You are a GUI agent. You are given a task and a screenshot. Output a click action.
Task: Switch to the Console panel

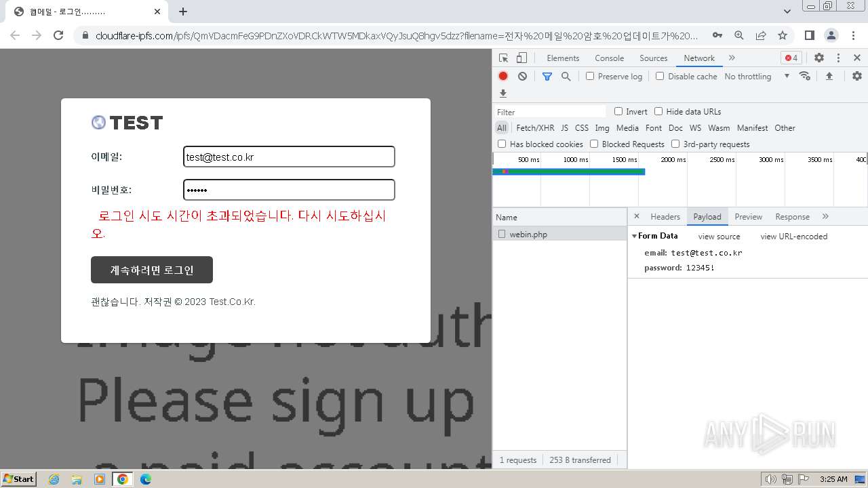[x=609, y=58]
